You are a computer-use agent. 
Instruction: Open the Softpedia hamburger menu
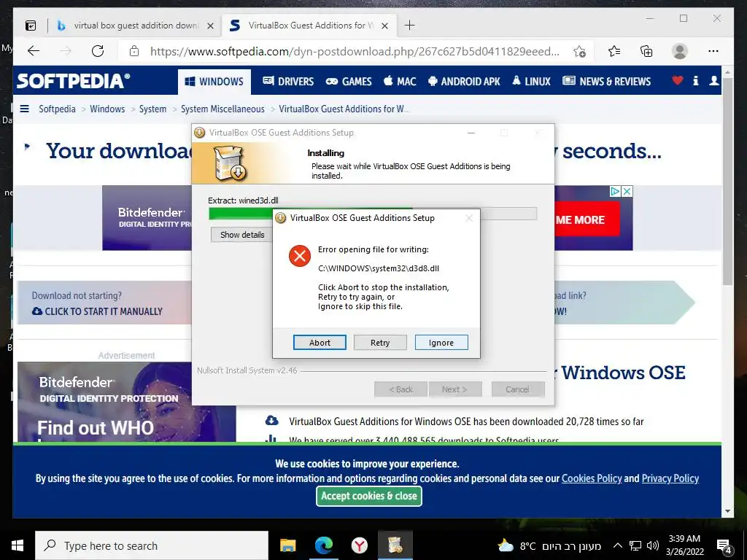(x=24, y=109)
